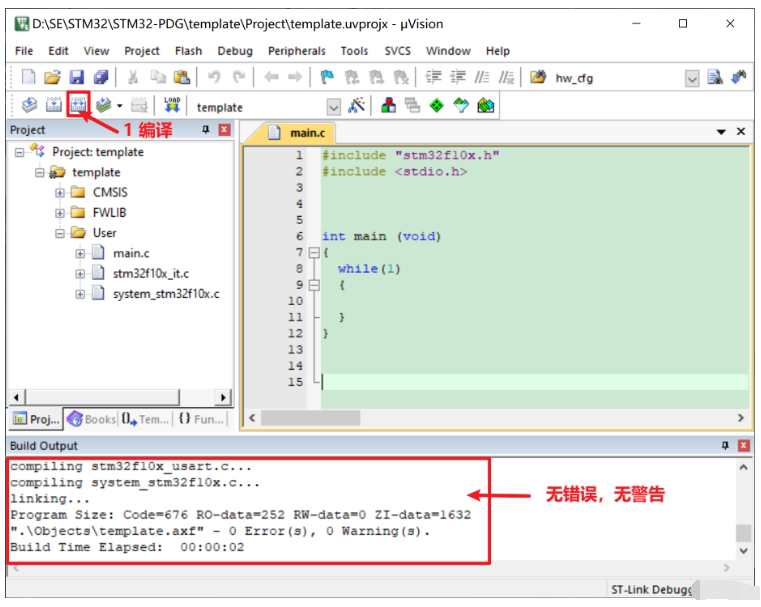
Task: Close the Project panel with red X
Action: pos(224,130)
